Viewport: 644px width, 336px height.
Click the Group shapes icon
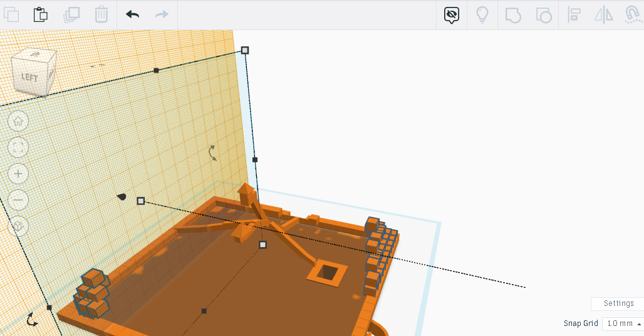click(x=513, y=15)
